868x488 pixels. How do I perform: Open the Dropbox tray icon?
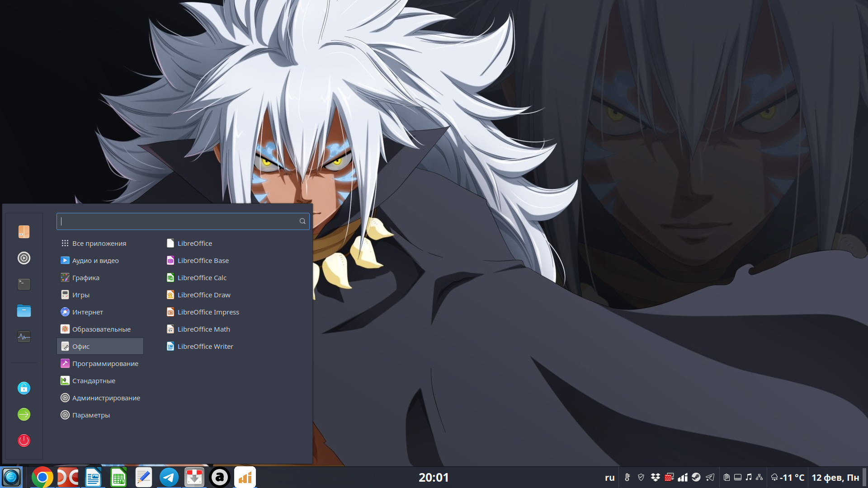(x=655, y=477)
